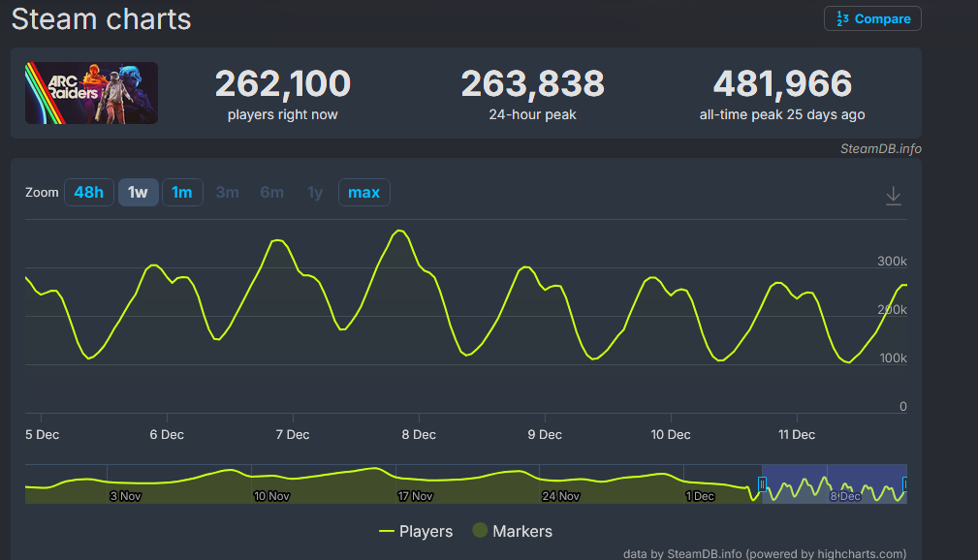Viewport: 978px width, 560px height.
Task: Click 24 Nov label in navigator
Action: click(561, 496)
